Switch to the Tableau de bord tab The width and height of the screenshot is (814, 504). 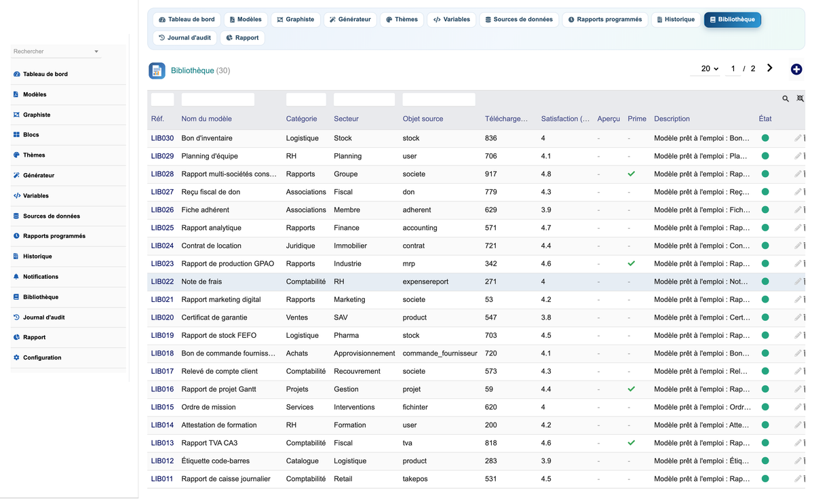pyautogui.click(x=187, y=20)
